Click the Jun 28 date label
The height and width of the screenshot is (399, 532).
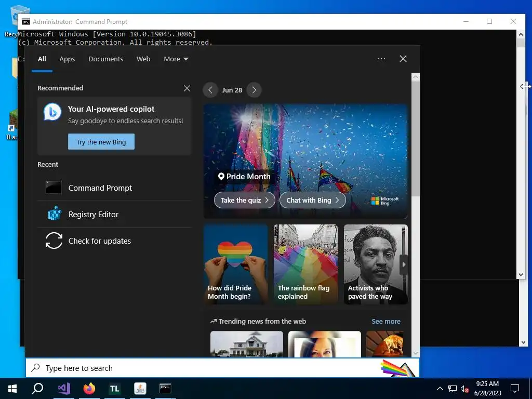[x=232, y=90]
